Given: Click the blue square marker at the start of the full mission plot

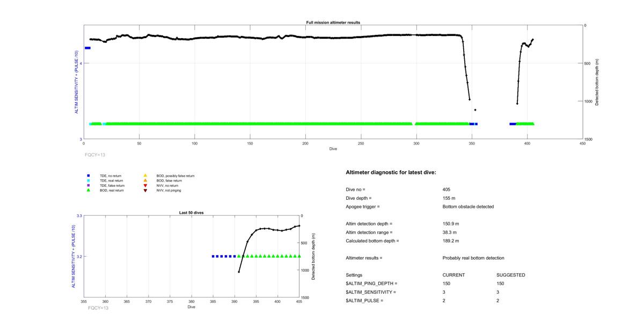Looking at the screenshot, I should (87, 48).
